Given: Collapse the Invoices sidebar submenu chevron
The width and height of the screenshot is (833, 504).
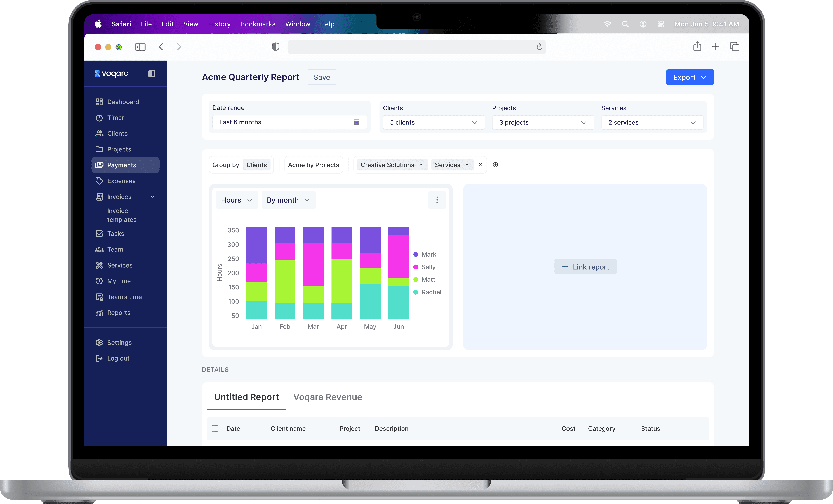Looking at the screenshot, I should [153, 197].
